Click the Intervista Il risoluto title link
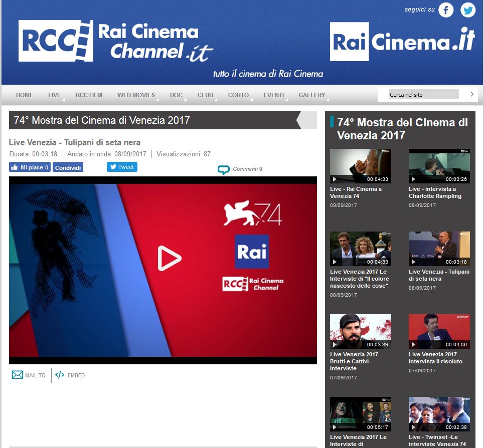Viewport: 484px width, 448px height. pyautogui.click(x=435, y=358)
